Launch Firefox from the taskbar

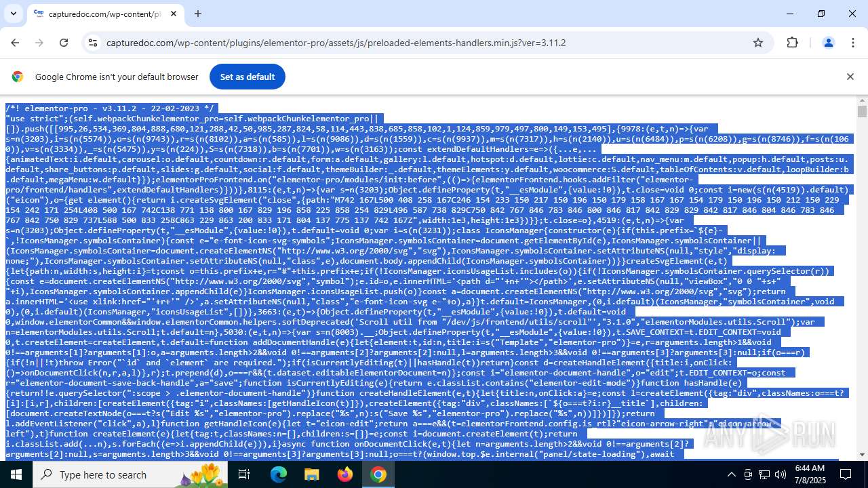(x=345, y=474)
